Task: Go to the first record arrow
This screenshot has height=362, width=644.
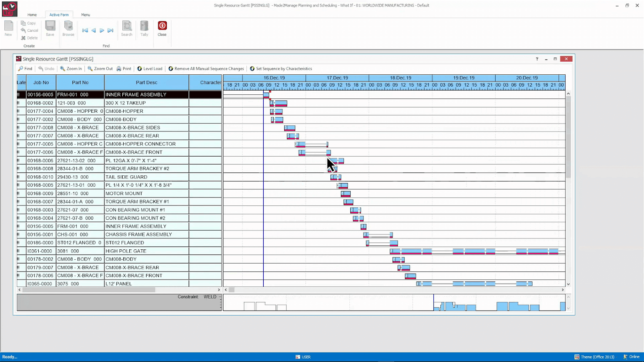Action: pyautogui.click(x=85, y=30)
